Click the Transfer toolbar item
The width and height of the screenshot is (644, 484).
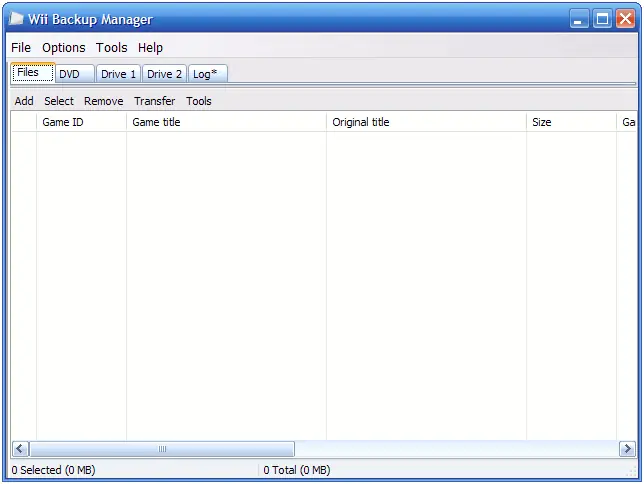[154, 101]
